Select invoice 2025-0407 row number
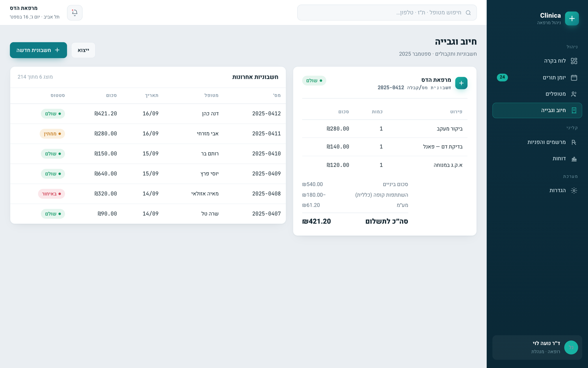Viewport: 588px width, 368px height. point(266,214)
